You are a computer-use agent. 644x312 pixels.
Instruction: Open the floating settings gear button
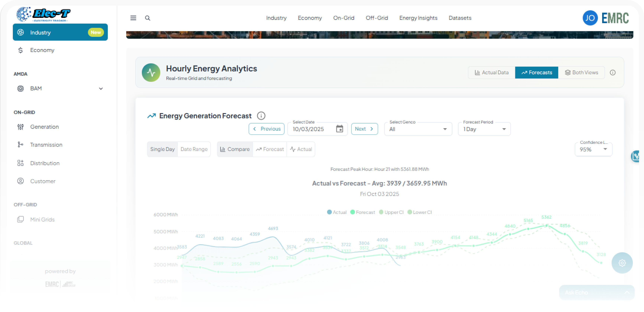[x=622, y=263]
